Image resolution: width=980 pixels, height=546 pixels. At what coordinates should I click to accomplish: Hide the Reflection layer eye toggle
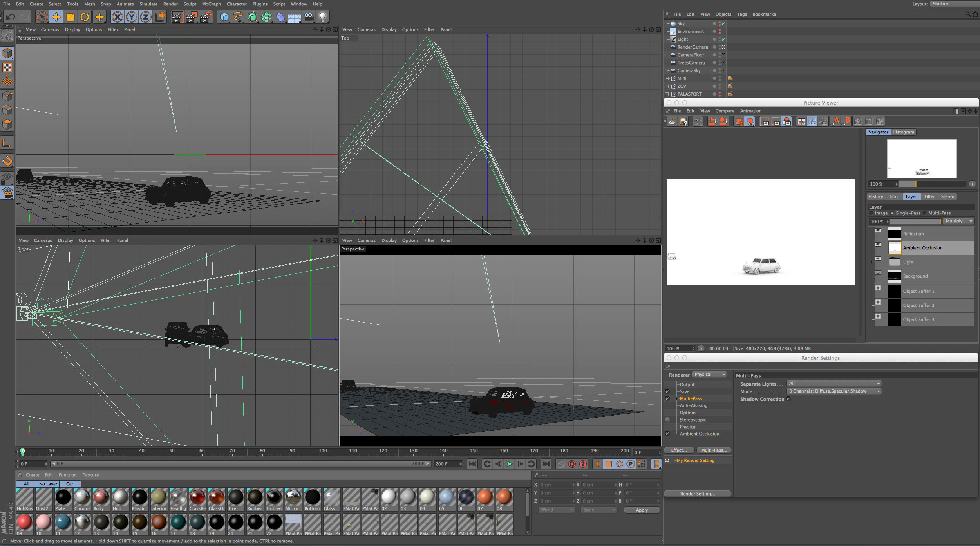tap(878, 231)
